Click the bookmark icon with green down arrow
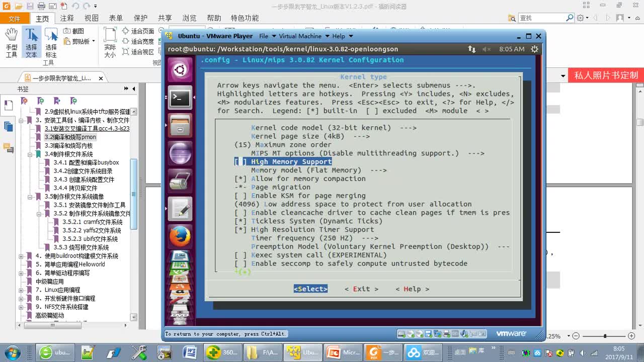 (x=73, y=101)
